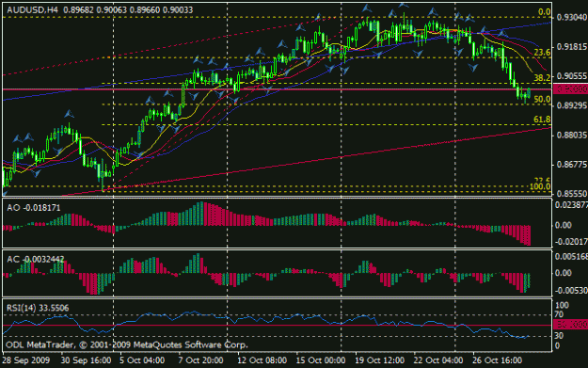Click the 0.00 value on AO scale

(x=563, y=225)
